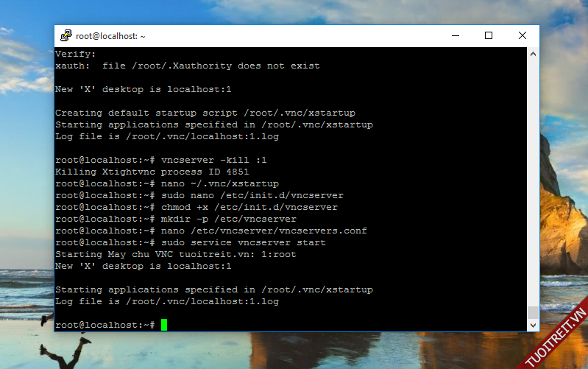Click the green terminal cursor block
The height and width of the screenshot is (369, 588).
click(164, 325)
